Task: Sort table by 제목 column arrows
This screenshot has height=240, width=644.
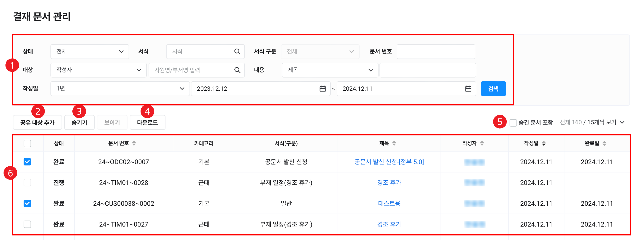Action: [x=394, y=143]
